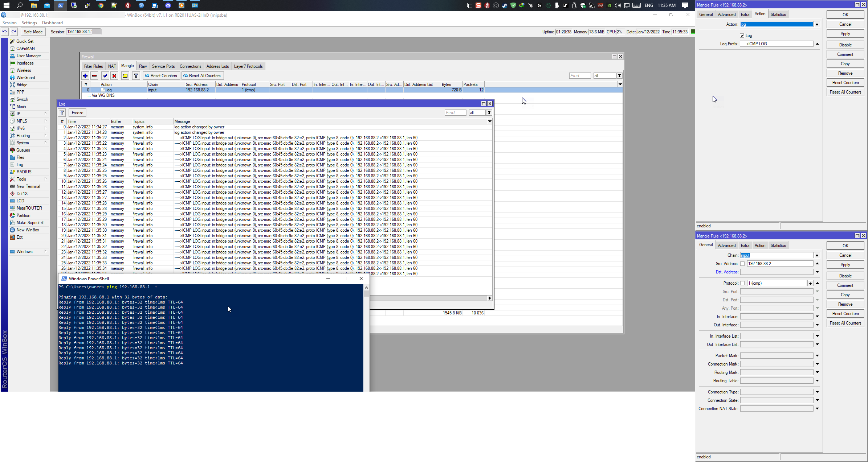The width and height of the screenshot is (868, 462).
Task: Open Queues from the sidebar
Action: (x=23, y=150)
